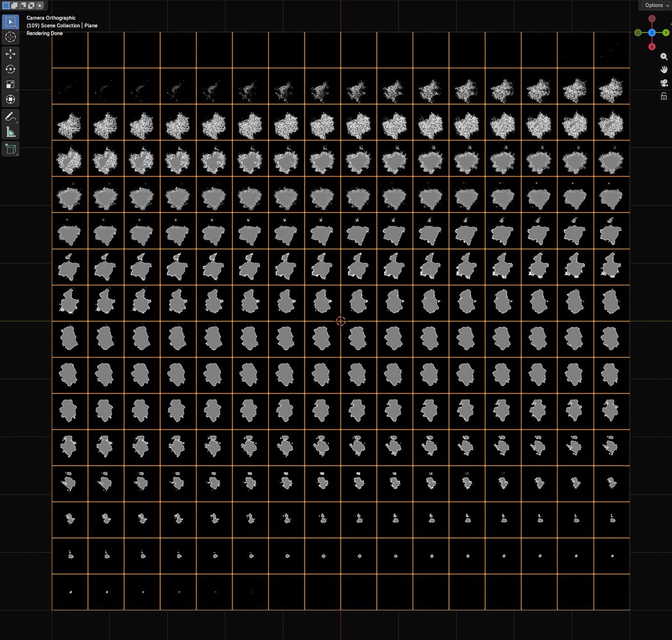The image size is (672, 640).
Task: Set selection mode to Extend
Action: click(x=14, y=5)
